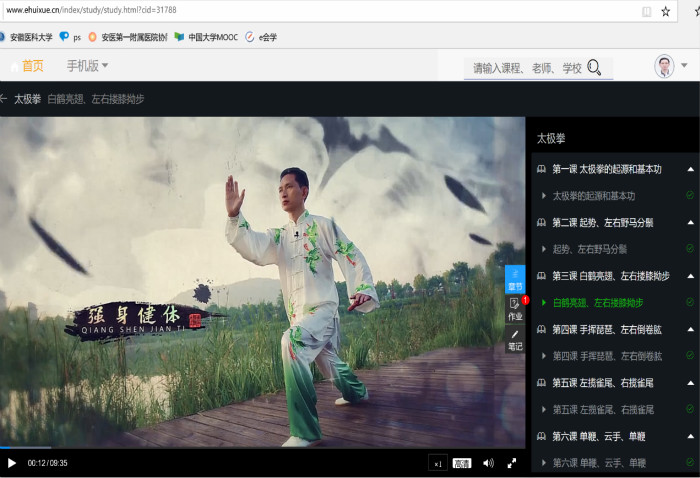The image size is (700, 478).
Task: Click the user avatar icon
Action: tap(664, 67)
